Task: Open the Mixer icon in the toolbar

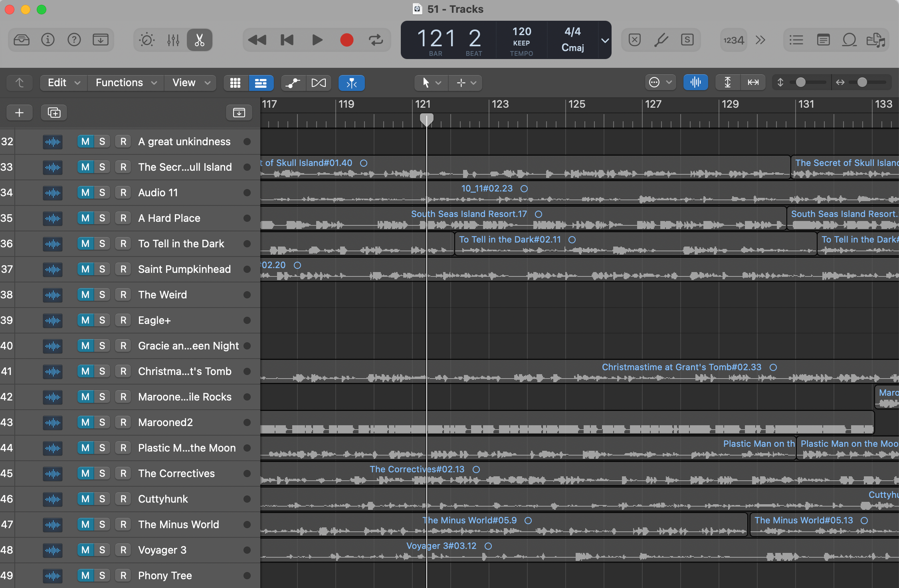Action: [x=173, y=39]
